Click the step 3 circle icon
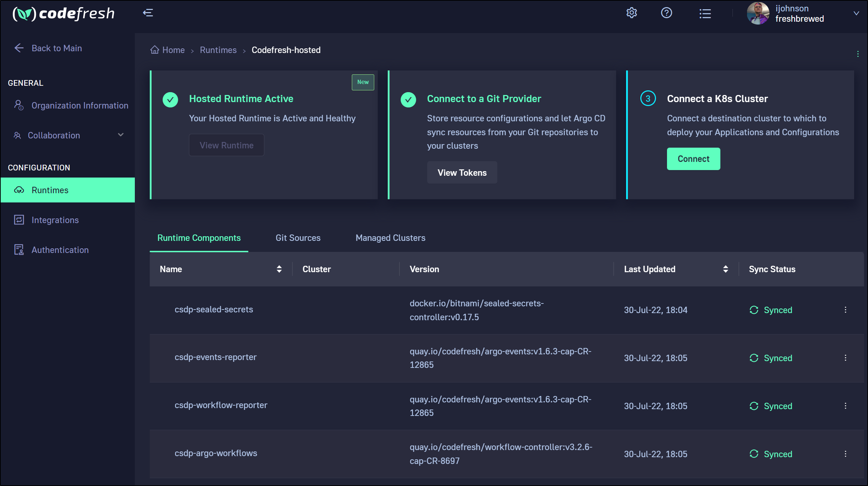The image size is (868, 486). (648, 99)
